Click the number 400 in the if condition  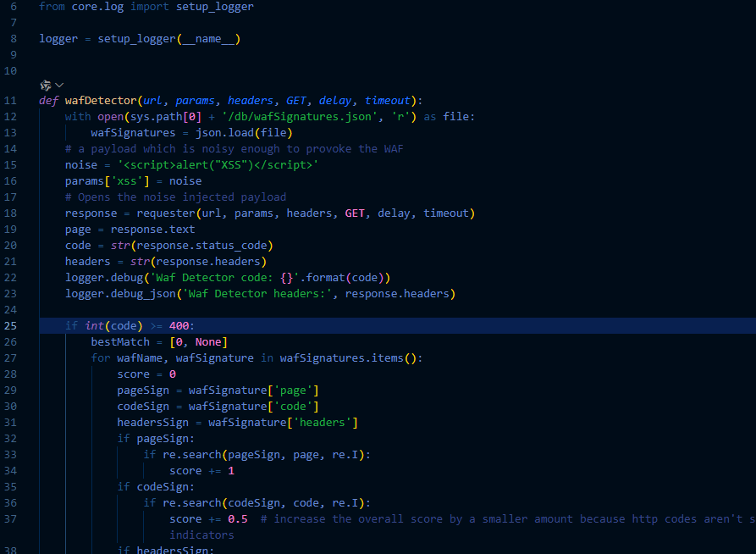(x=181, y=326)
